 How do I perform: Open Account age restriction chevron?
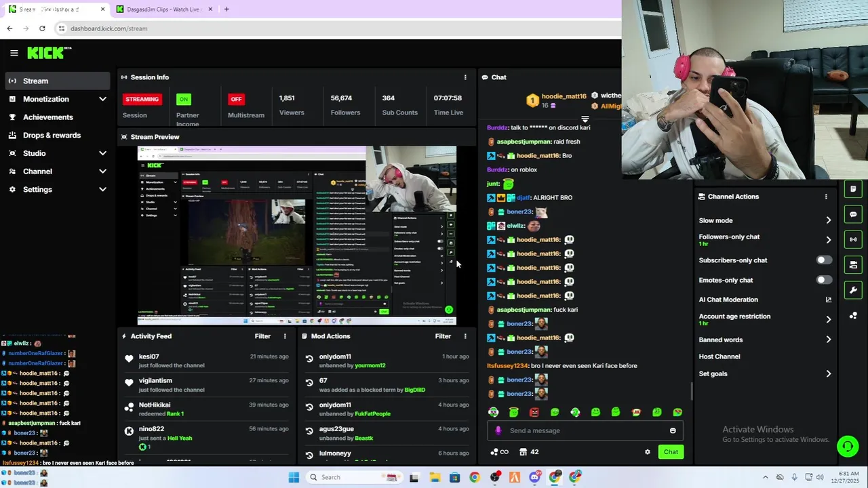click(829, 319)
